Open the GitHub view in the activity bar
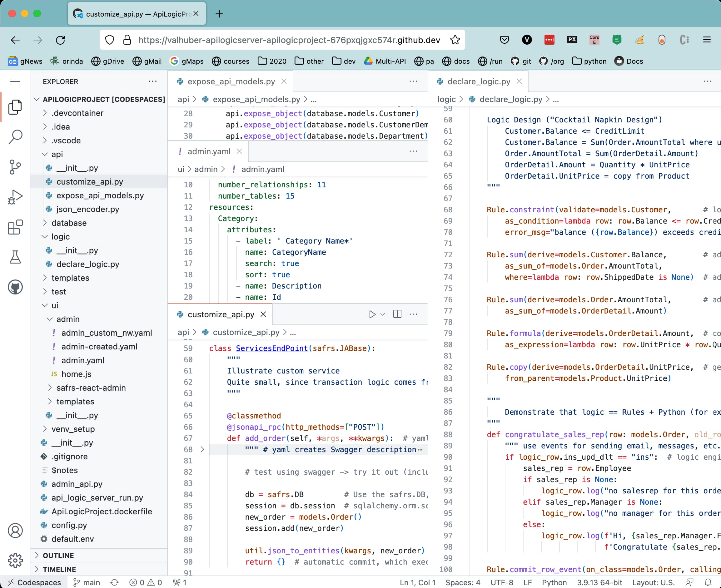 point(15,287)
